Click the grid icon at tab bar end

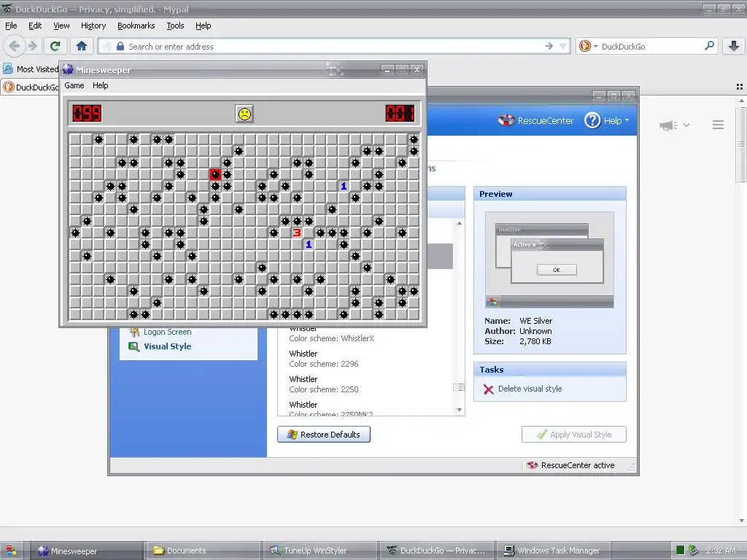point(740,87)
